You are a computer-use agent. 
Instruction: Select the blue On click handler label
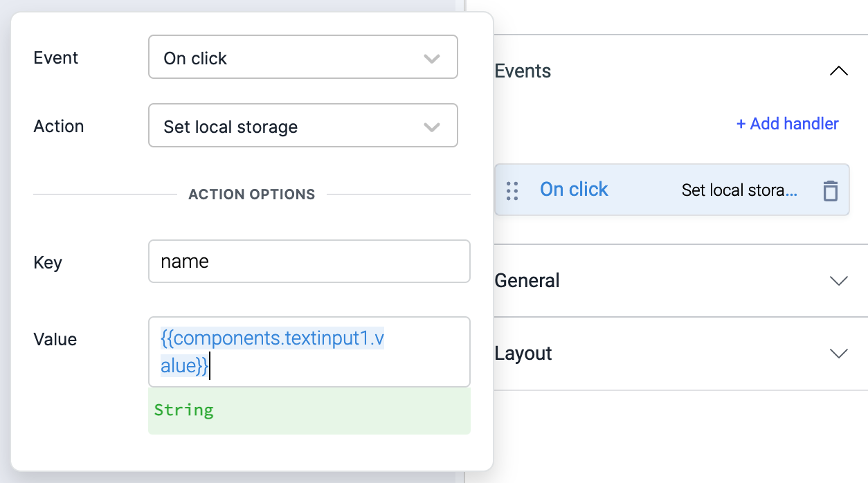(574, 190)
